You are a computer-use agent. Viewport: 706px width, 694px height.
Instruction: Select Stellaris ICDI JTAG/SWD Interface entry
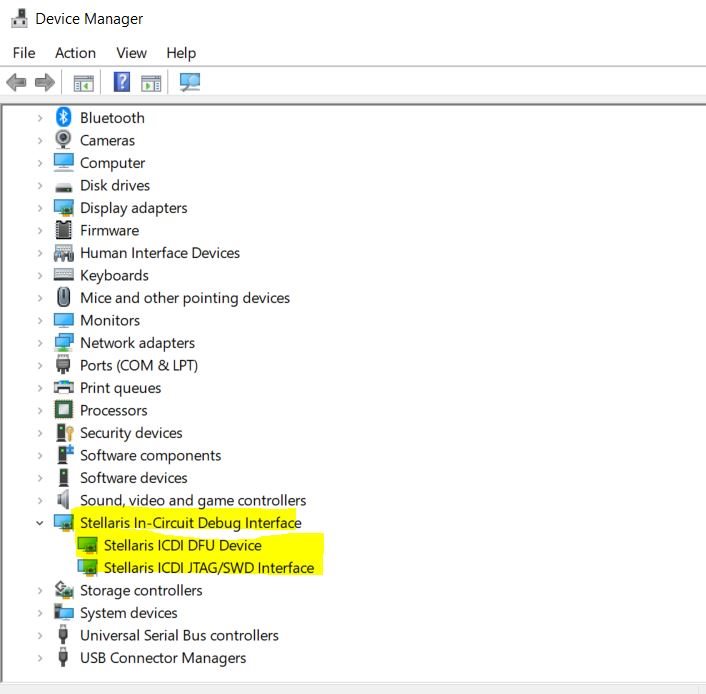209,568
